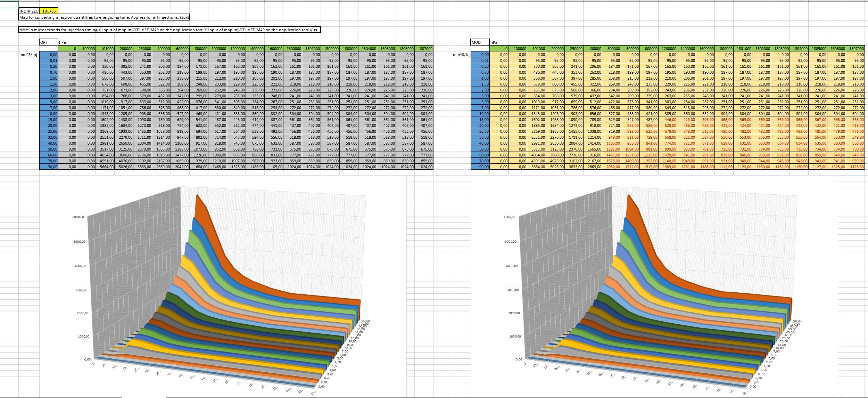Click red value 939,00 in MOD table
Viewport: 868px width, 398px height.
pyautogui.click(x=855, y=161)
